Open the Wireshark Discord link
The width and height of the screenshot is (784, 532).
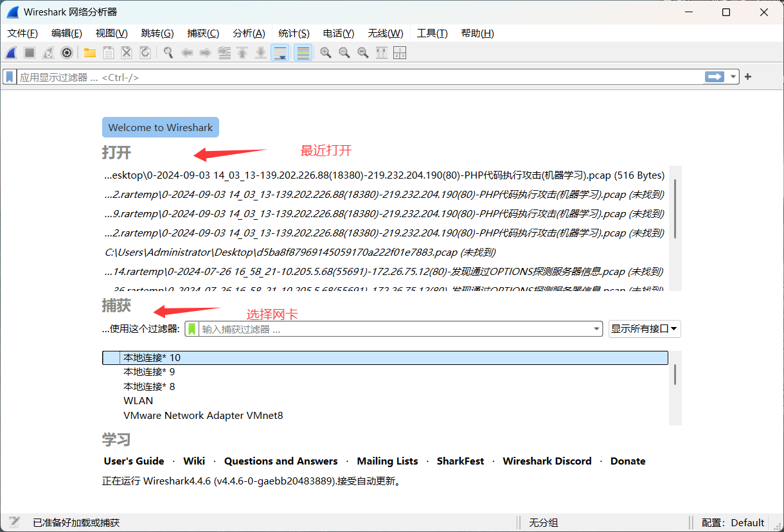click(547, 461)
